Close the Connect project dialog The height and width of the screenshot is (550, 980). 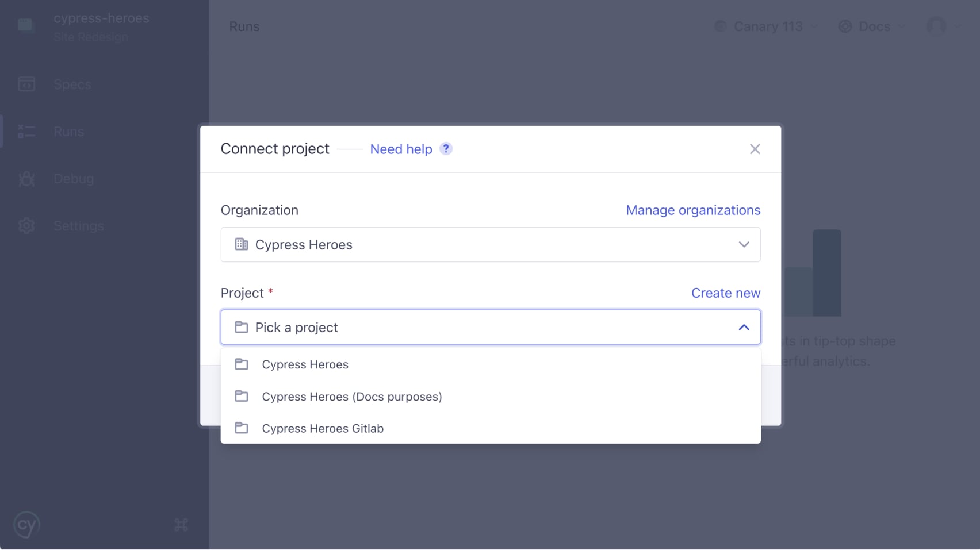(755, 149)
